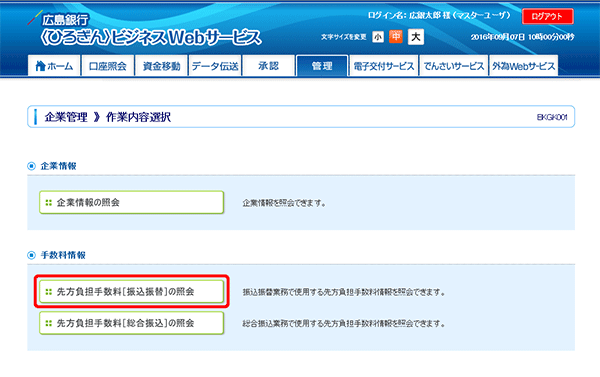Open the 外為Webサービス tab
600x377 pixels.
tap(523, 66)
